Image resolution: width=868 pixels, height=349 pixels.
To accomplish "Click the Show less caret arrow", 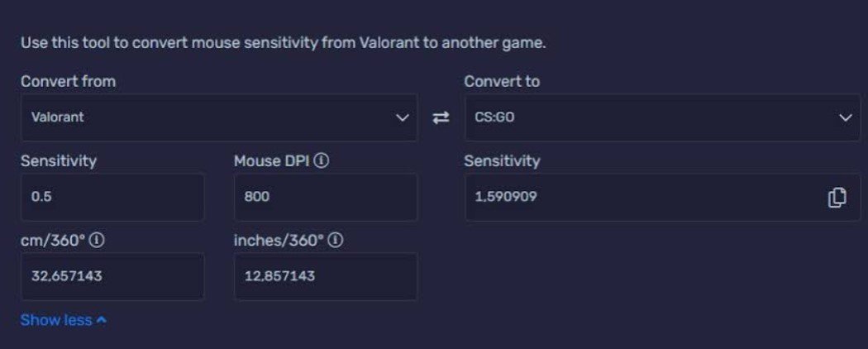I will [x=102, y=320].
